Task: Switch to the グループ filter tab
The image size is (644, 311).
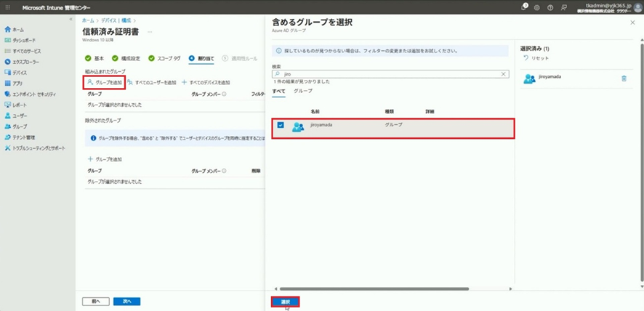Action: (303, 91)
